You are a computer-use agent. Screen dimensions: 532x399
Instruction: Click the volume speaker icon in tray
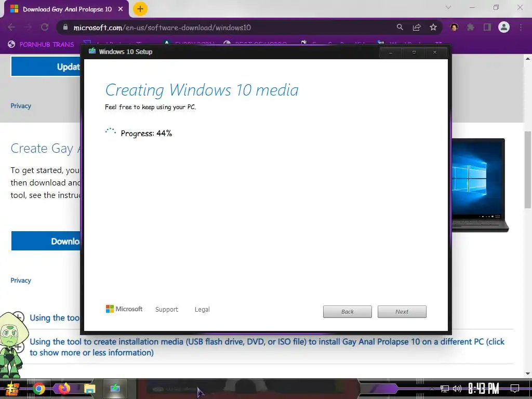[x=457, y=389]
